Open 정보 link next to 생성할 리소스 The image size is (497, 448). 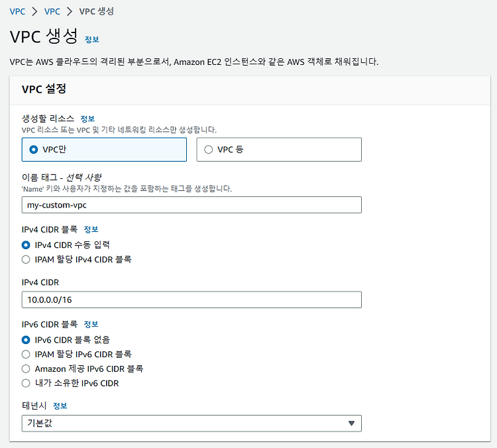tap(87, 119)
